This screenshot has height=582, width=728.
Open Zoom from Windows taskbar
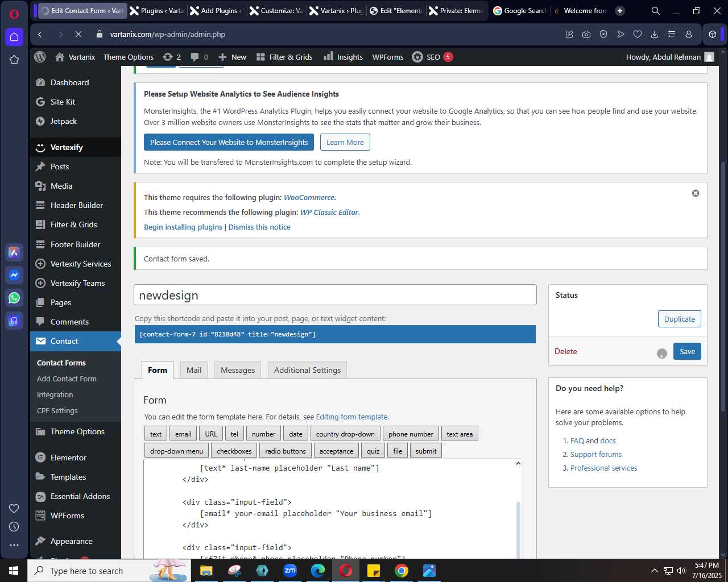pyautogui.click(x=290, y=571)
